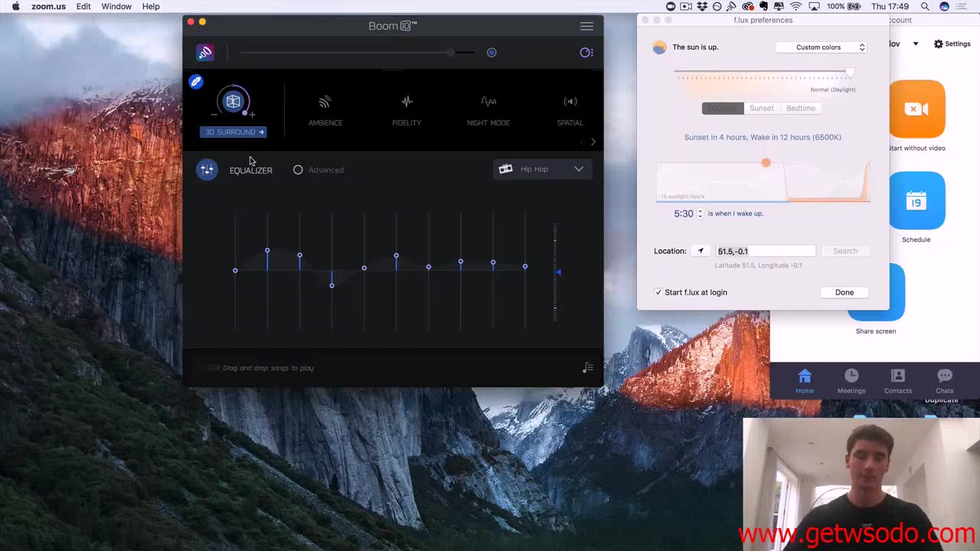Screen dimensions: 980x551
Task: Click the blue feather badge icon in Boom 3D
Action: point(196,82)
